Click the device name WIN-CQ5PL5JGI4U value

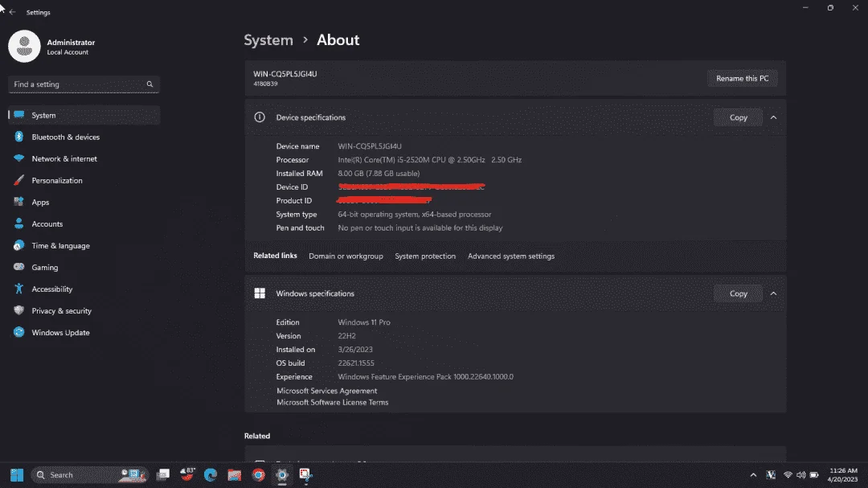coord(370,146)
